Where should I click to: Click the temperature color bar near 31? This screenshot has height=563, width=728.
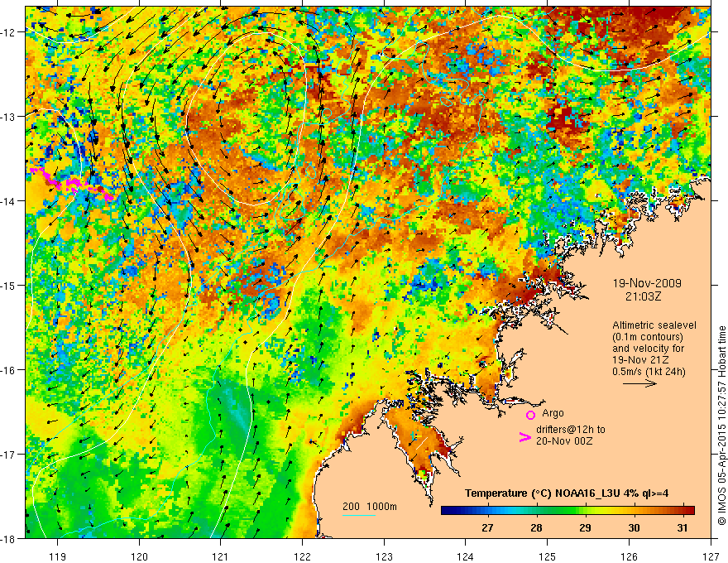click(682, 511)
